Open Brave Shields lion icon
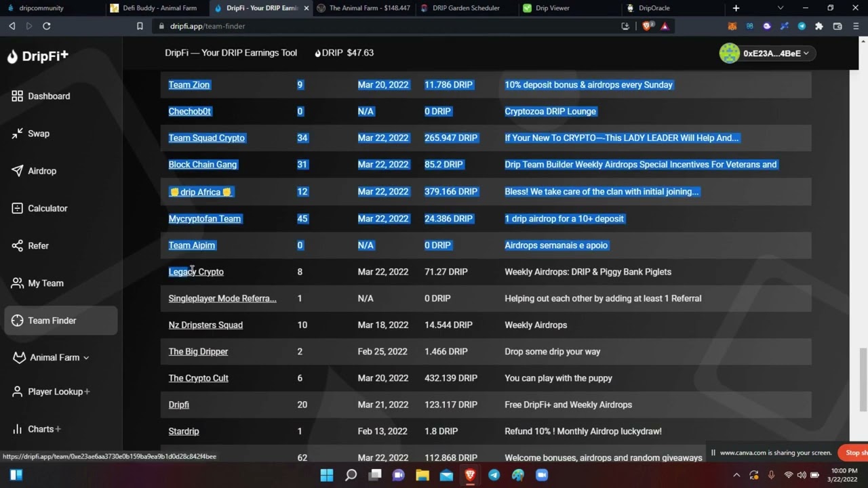Image resolution: width=868 pixels, height=488 pixels. tap(647, 26)
